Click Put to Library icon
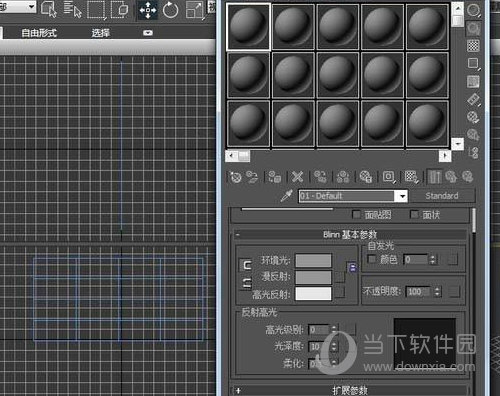The height and width of the screenshot is (396, 500). (x=366, y=177)
